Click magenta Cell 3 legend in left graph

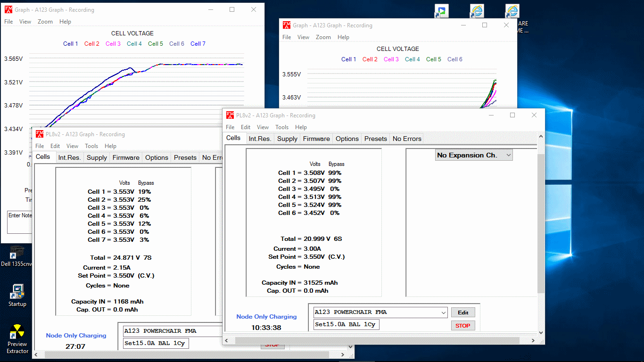pyautogui.click(x=113, y=44)
